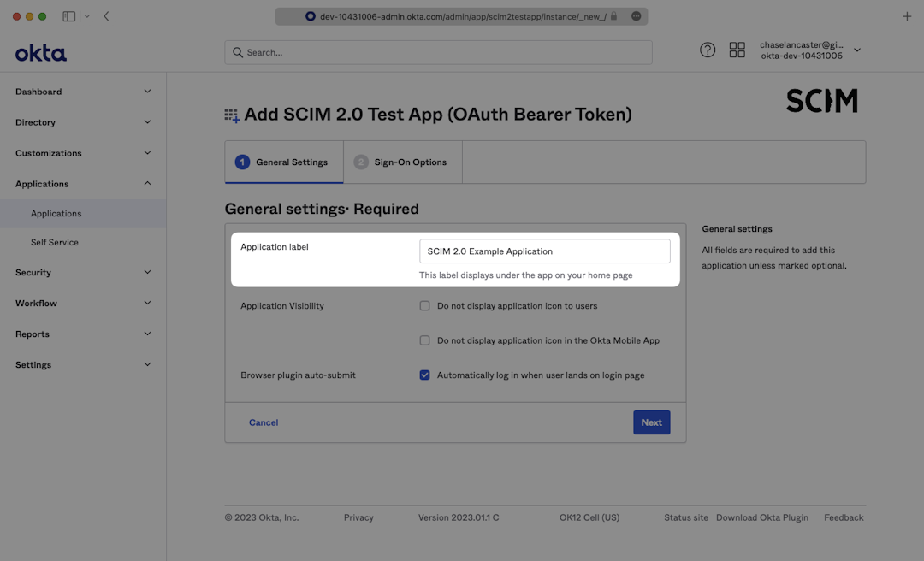Click the Cancel link
924x561 pixels.
pyautogui.click(x=264, y=422)
